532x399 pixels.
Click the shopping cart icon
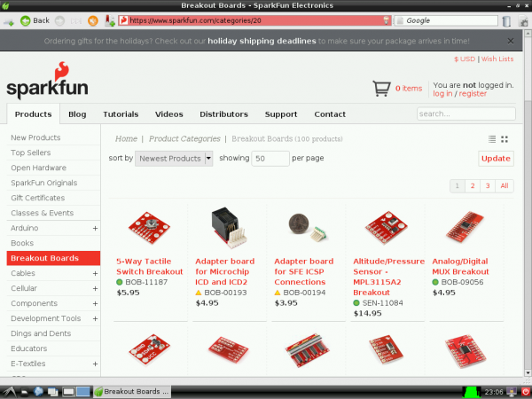[x=381, y=89]
